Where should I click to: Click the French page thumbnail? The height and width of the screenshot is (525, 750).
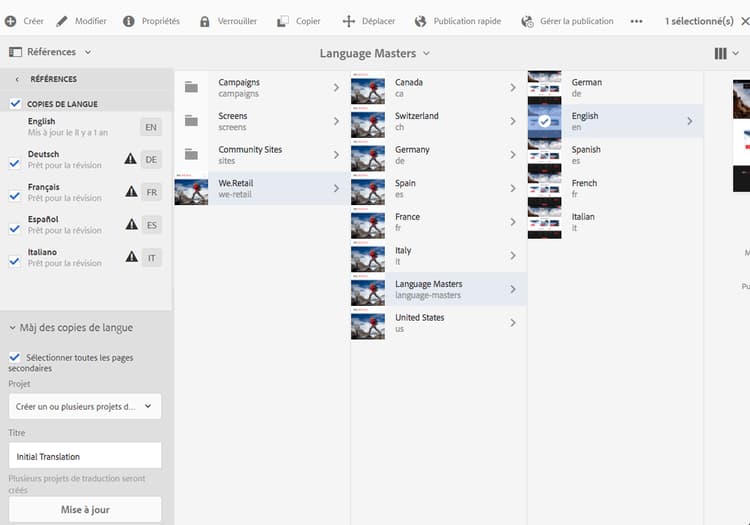pos(544,188)
